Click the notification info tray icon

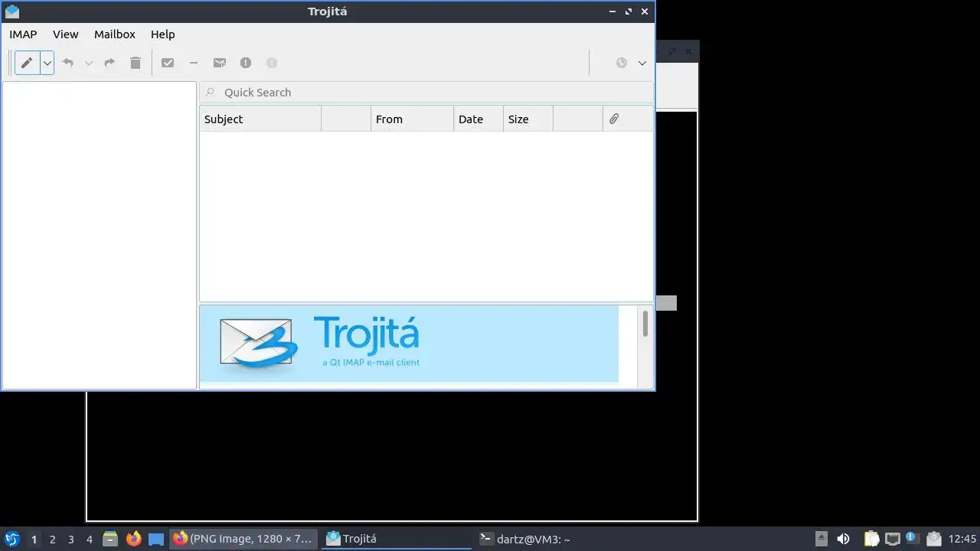click(x=912, y=537)
